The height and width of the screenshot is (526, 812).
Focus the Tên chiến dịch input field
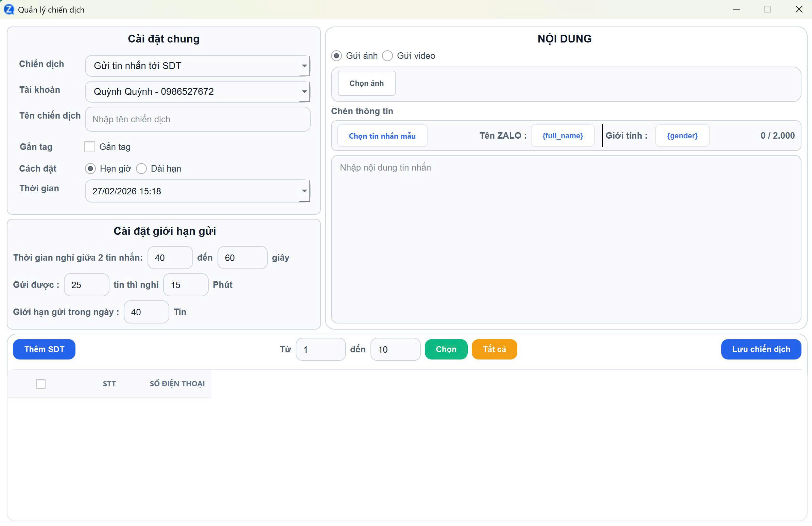[x=197, y=119]
